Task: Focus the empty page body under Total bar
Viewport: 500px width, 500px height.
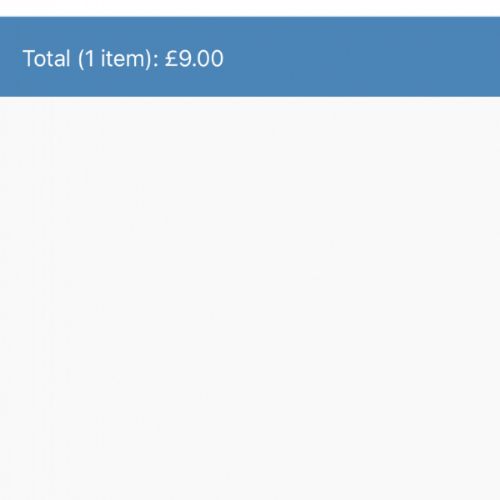Action: coord(250,298)
